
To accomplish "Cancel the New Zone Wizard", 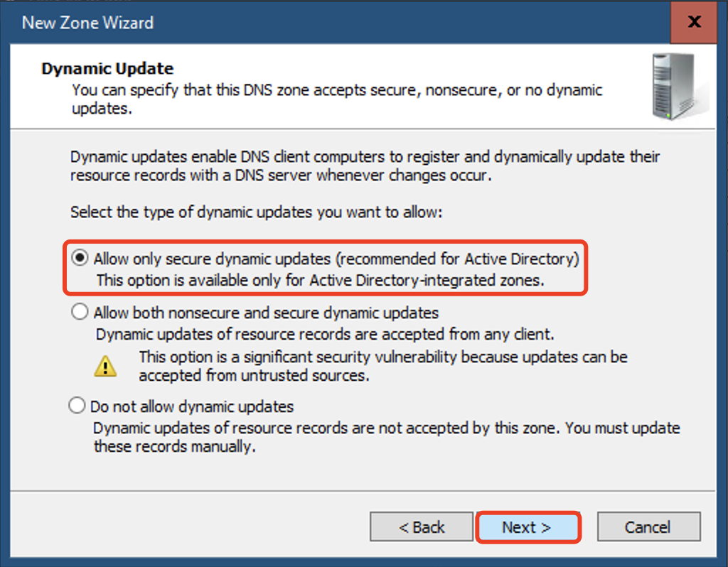I will pos(648,526).
